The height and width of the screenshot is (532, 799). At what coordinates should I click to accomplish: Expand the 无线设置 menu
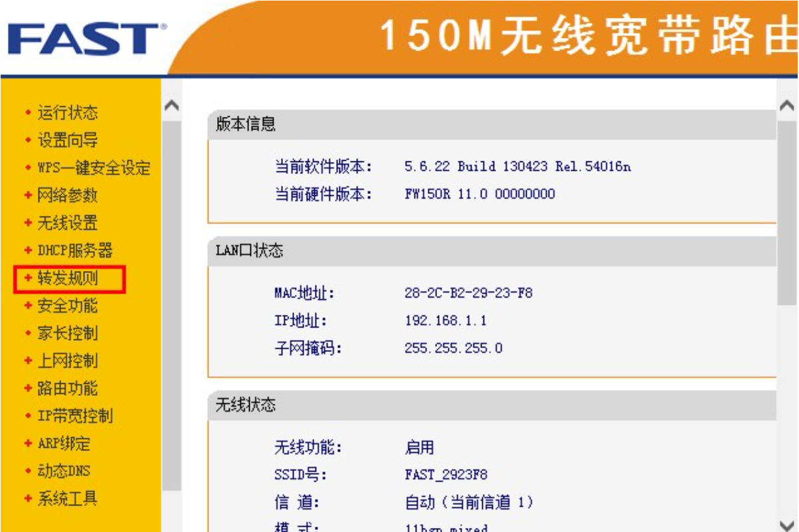[x=67, y=223]
